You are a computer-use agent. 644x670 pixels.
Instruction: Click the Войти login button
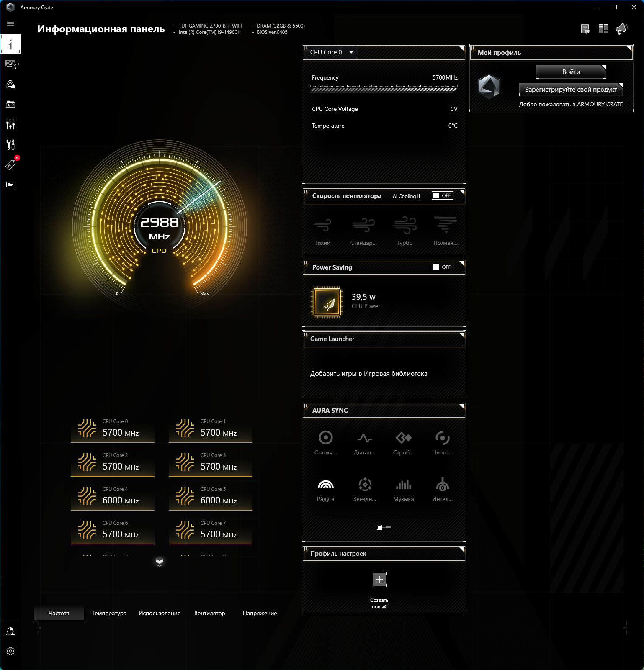(571, 72)
